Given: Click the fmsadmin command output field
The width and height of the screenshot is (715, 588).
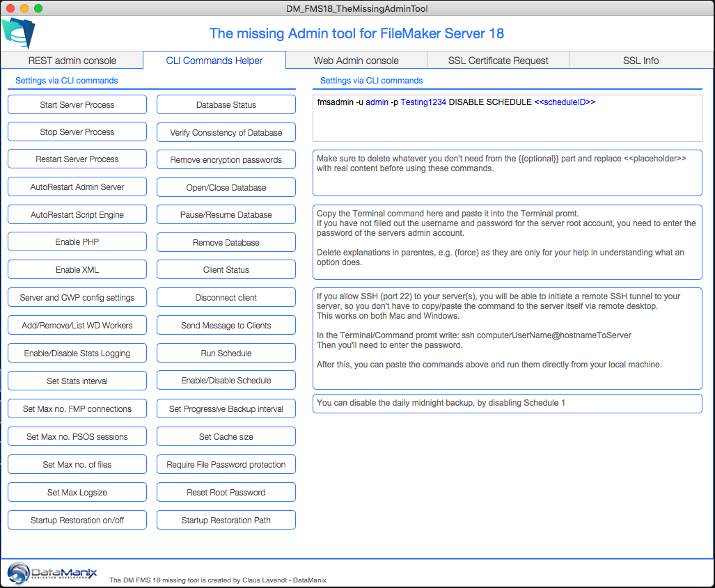Looking at the screenshot, I should pos(507,118).
